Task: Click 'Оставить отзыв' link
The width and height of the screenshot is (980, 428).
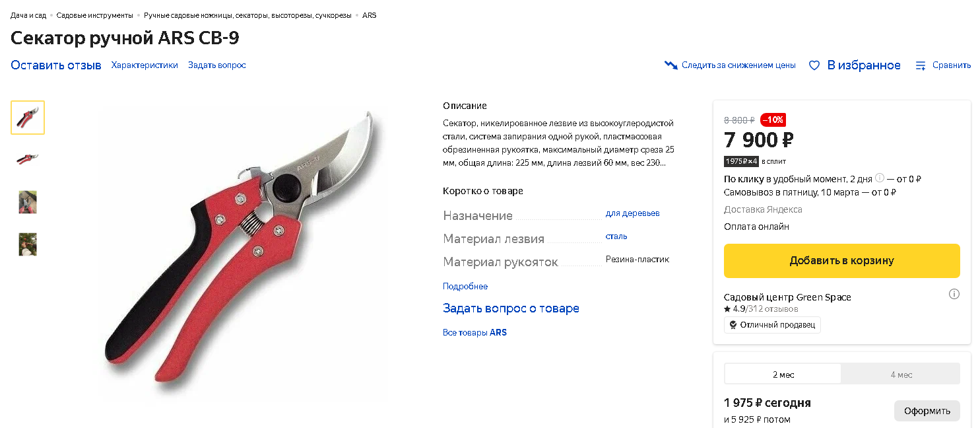Action: pyautogui.click(x=56, y=65)
